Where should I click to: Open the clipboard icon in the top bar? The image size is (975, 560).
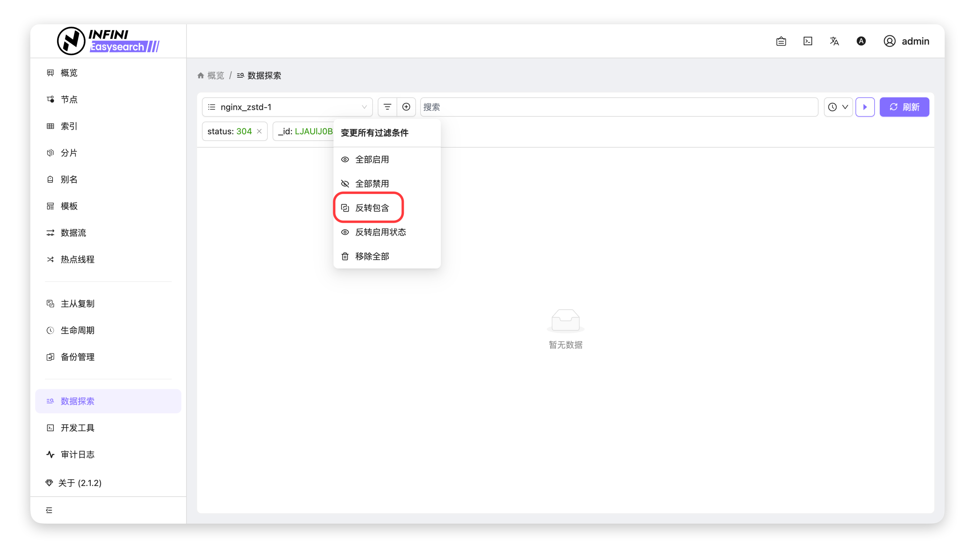click(781, 41)
